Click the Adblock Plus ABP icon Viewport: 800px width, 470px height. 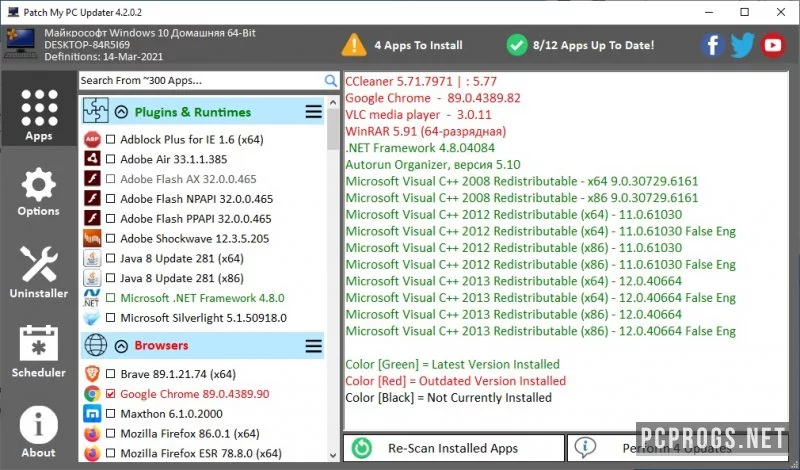(92, 139)
